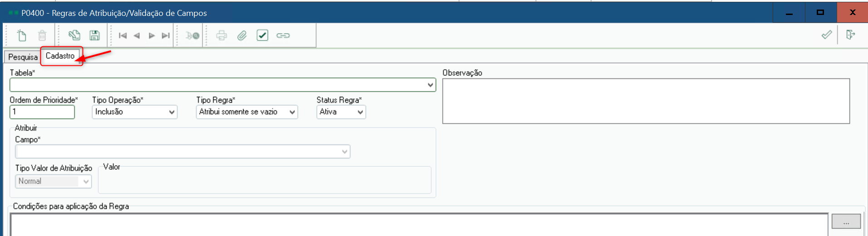
Task: Expand the Status Regra dropdown
Action: click(x=341, y=112)
